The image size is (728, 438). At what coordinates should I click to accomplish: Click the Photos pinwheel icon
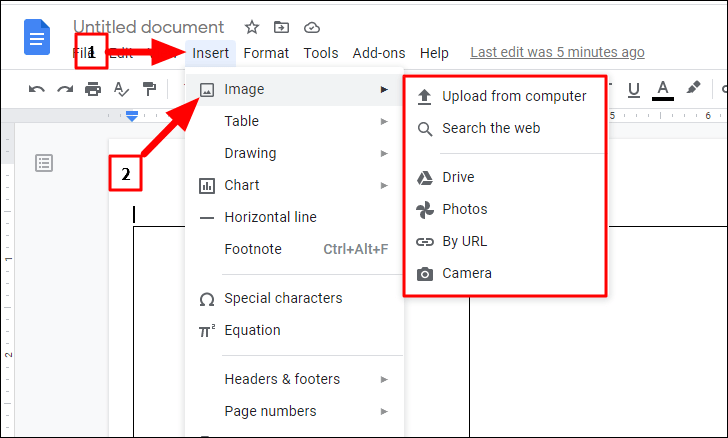coord(425,210)
